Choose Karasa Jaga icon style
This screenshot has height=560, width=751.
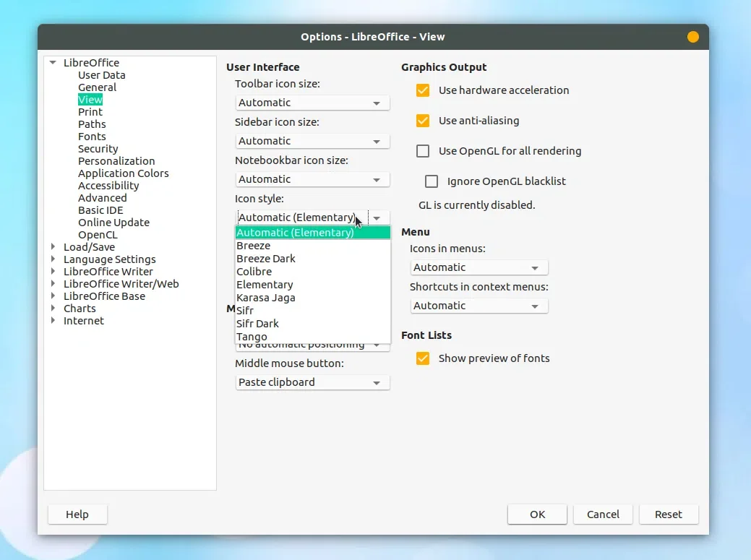click(313, 298)
